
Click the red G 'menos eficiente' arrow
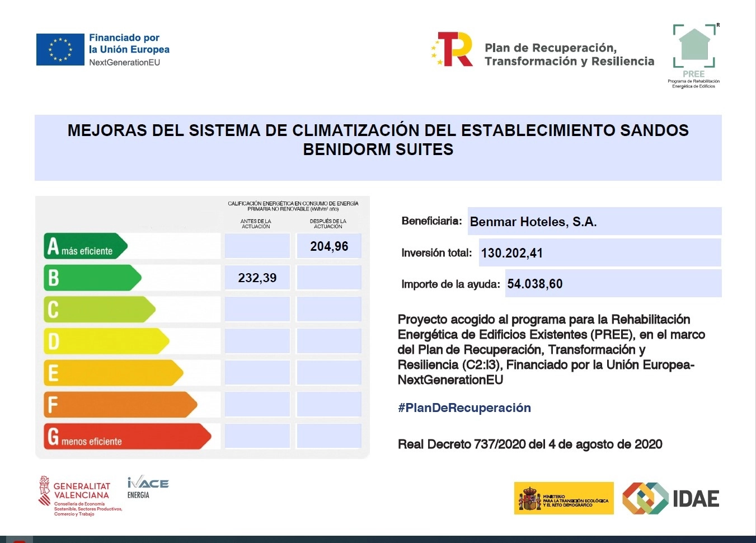pos(126,436)
